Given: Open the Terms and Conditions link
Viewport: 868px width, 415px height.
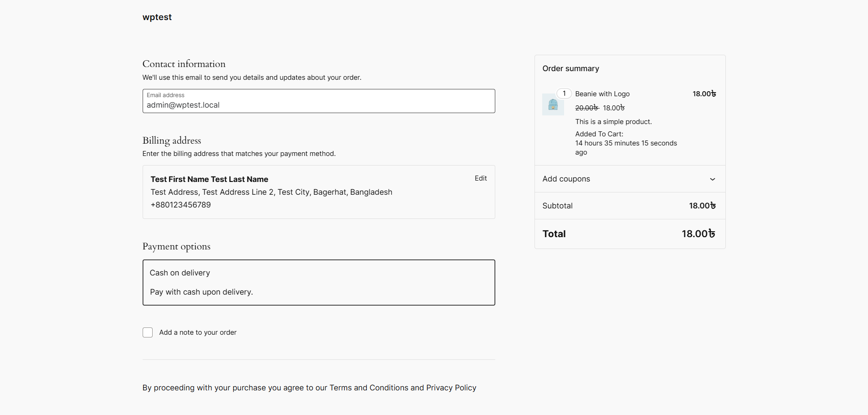Looking at the screenshot, I should 369,388.
